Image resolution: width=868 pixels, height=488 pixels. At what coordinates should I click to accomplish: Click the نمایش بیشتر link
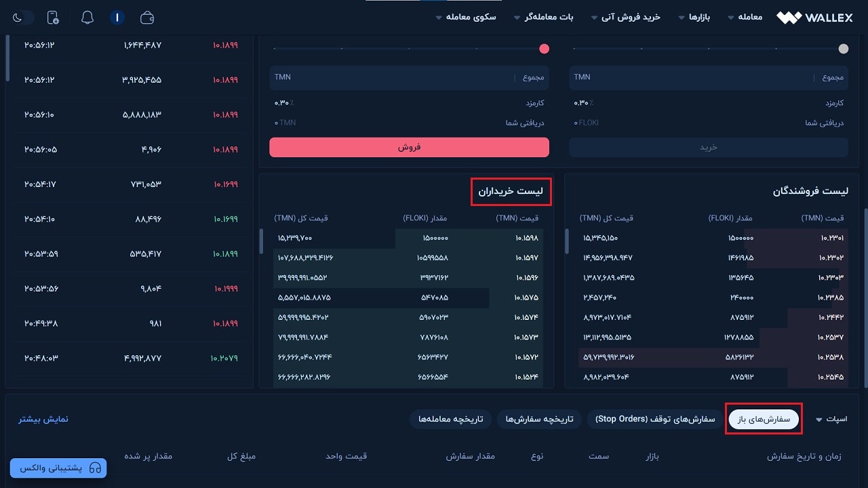pyautogui.click(x=43, y=419)
